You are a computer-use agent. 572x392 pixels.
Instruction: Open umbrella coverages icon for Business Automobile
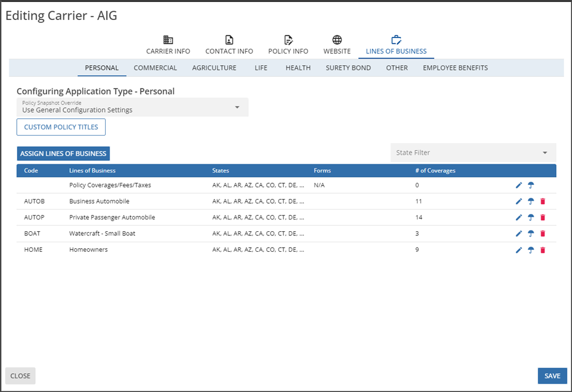click(531, 201)
